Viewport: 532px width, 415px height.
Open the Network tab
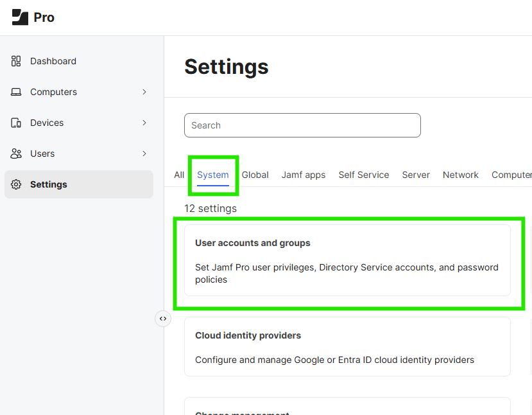click(460, 175)
